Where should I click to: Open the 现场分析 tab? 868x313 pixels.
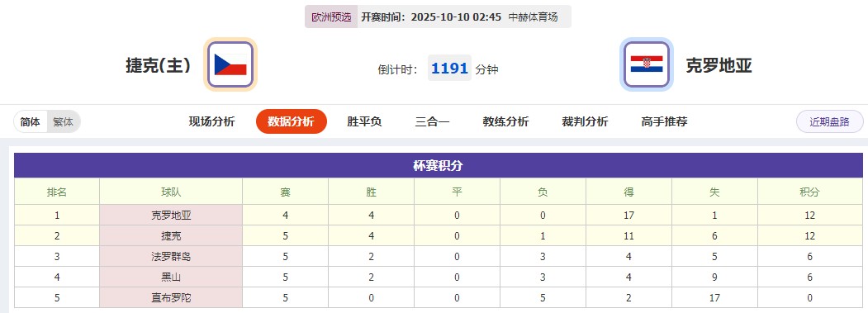212,122
